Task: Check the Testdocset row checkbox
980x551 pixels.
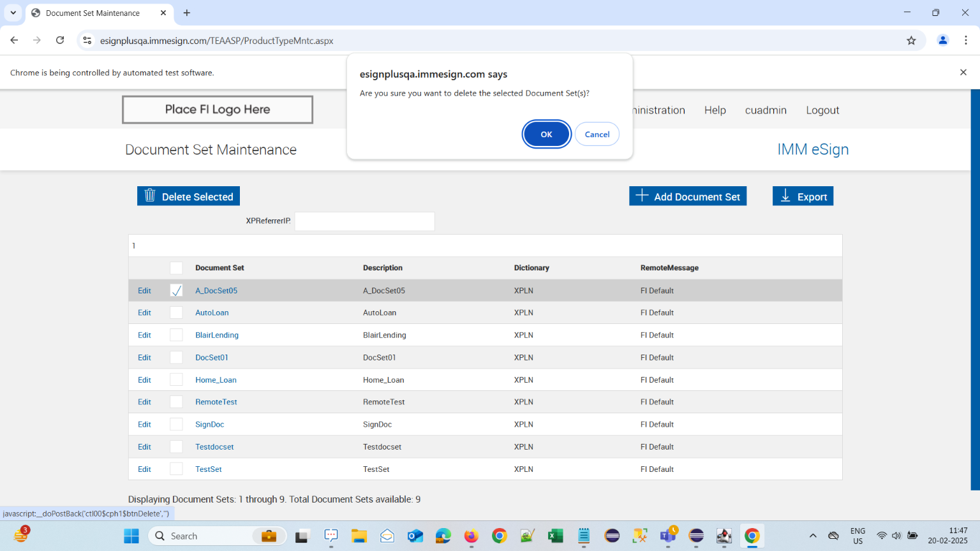Action: 176,446
